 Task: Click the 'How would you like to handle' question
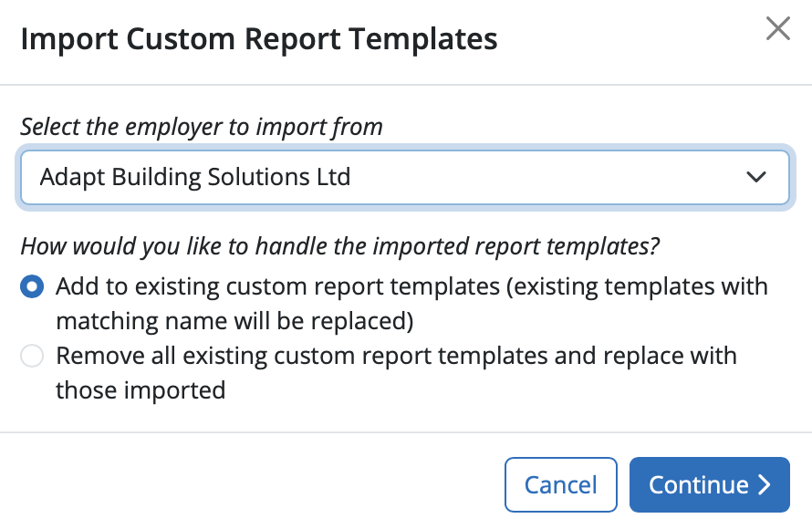click(340, 246)
